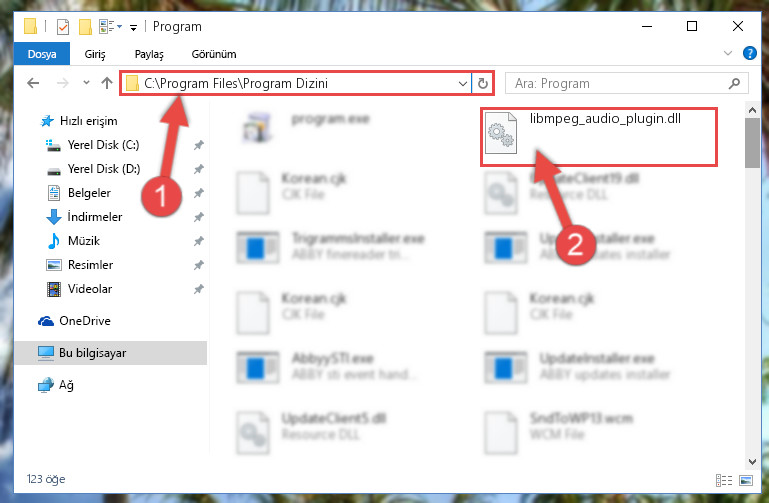Click new folder icon in title bar
The image size is (769, 503).
pyautogui.click(x=85, y=26)
